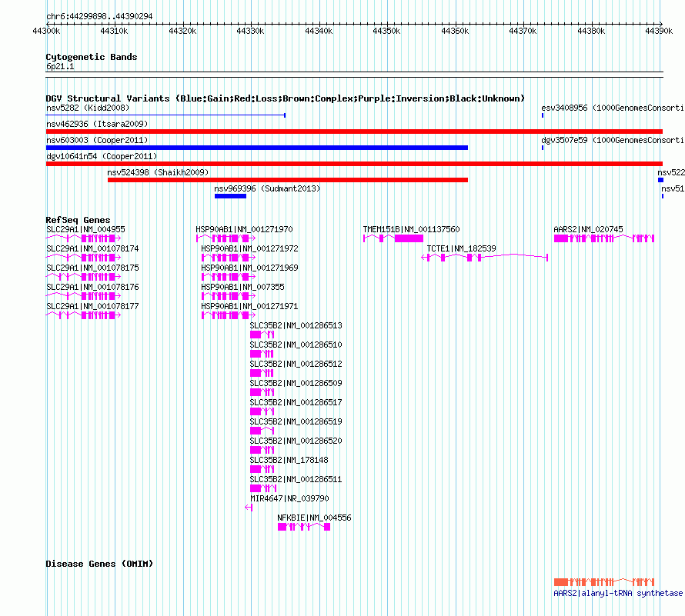Click SLC29A1|NM_004955 gene glyph
685x616 pixels.
[x=83, y=238]
